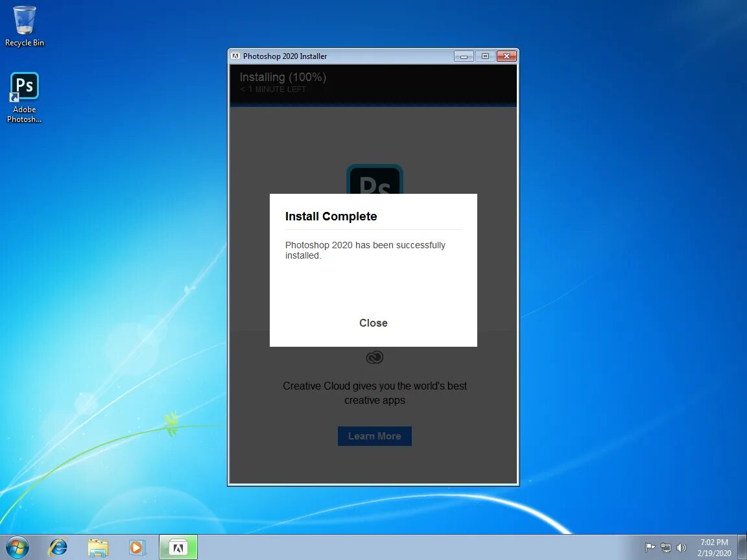Click 'Creative Cloud gives you the world's best' text
The width and height of the screenshot is (747, 560).
click(x=375, y=386)
